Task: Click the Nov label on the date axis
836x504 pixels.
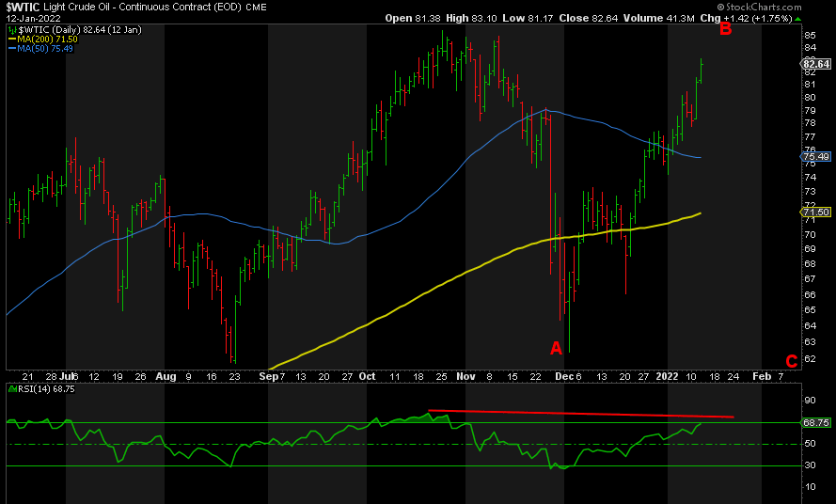Action: pos(466,376)
